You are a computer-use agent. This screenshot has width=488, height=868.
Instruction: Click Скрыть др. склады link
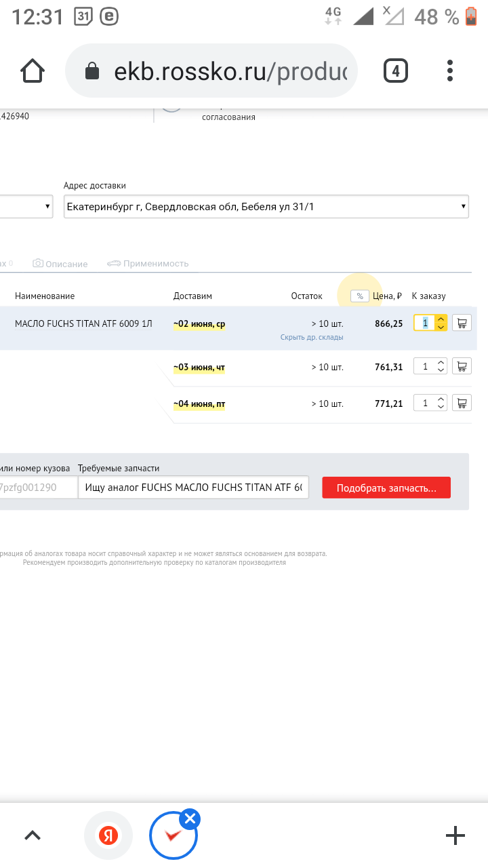point(312,337)
